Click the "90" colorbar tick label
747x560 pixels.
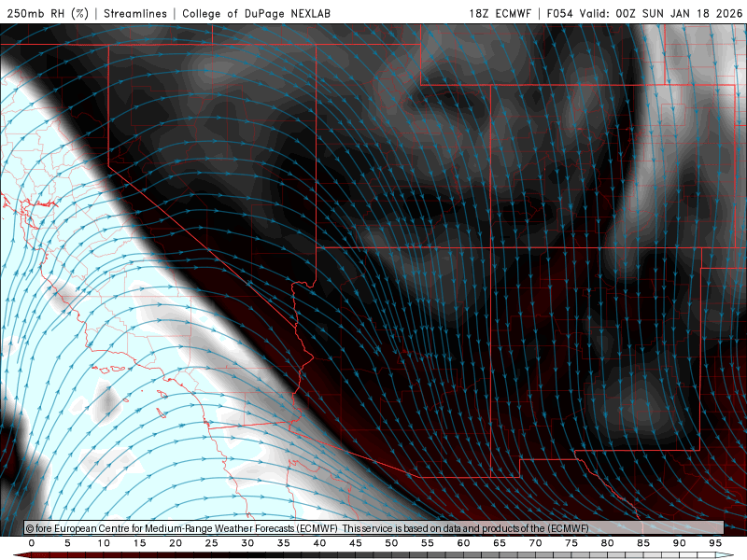click(x=679, y=543)
